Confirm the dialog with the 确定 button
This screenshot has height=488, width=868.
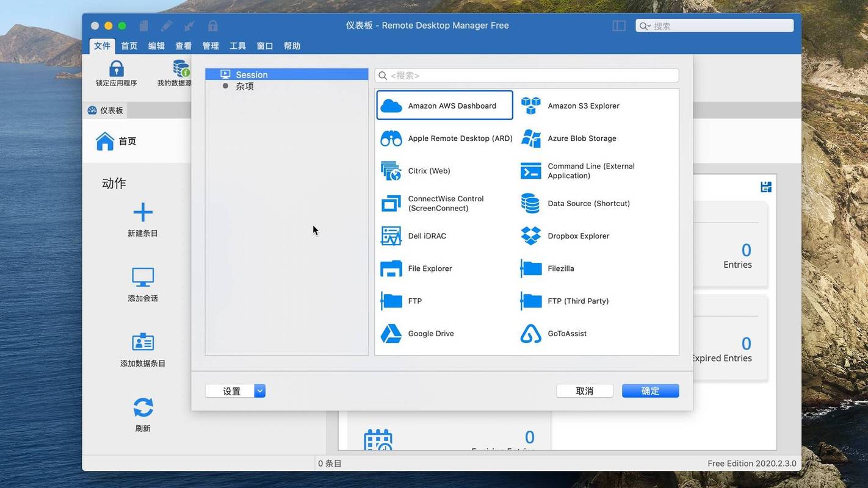[x=649, y=390]
